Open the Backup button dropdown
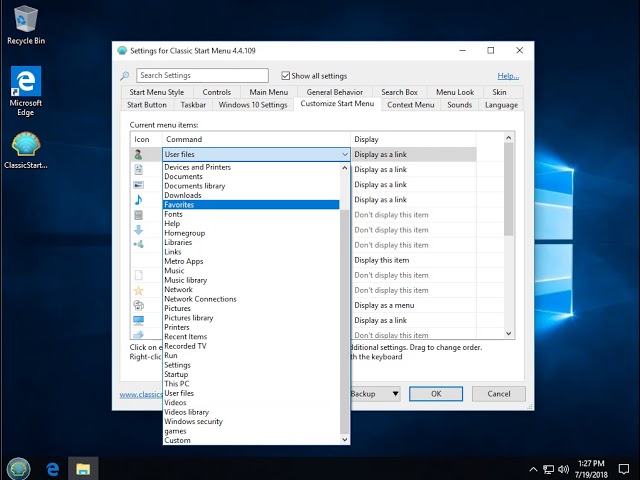Viewport: 640px width, 480px height. [x=395, y=394]
